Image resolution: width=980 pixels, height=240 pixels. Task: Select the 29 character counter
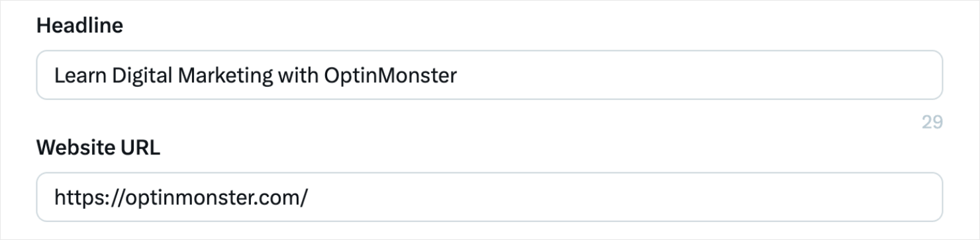[932, 122]
